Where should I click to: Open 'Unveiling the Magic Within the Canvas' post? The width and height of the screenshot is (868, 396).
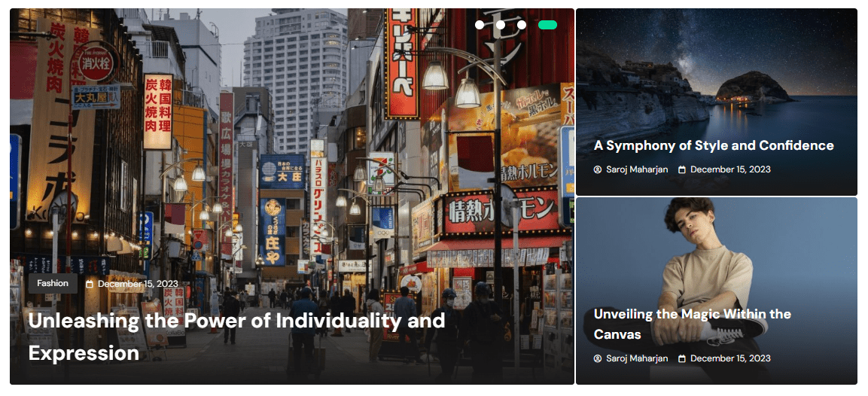[693, 324]
